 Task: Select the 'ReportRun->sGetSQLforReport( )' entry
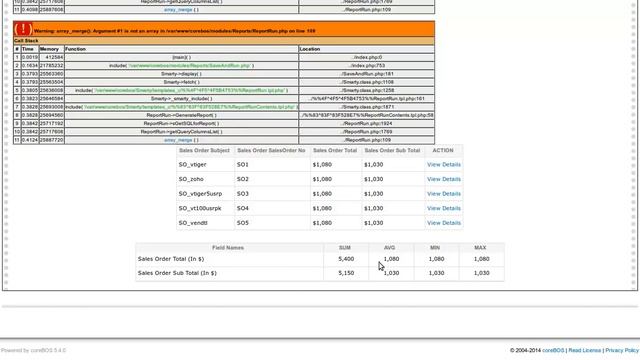[182, 123]
